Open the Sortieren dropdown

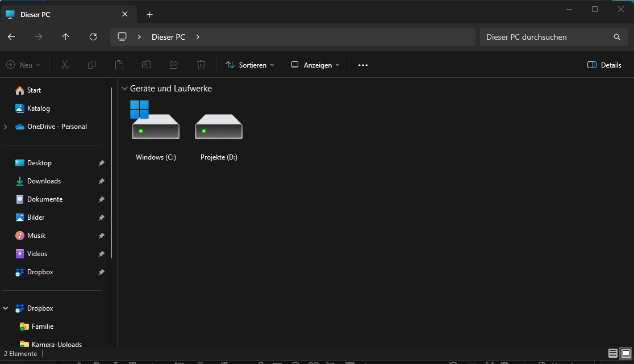point(250,65)
